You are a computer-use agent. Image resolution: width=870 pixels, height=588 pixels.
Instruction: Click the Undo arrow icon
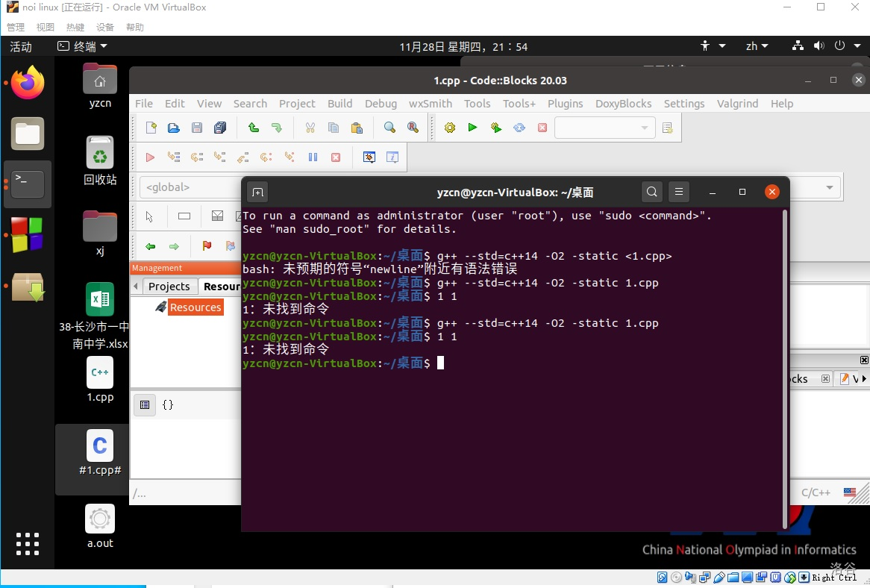point(254,128)
